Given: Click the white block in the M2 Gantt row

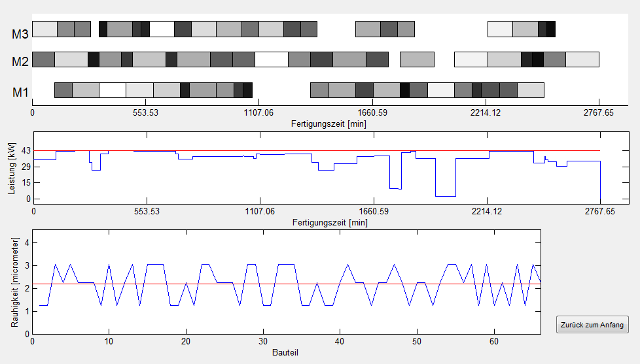Looking at the screenshot, I should click(272, 59).
